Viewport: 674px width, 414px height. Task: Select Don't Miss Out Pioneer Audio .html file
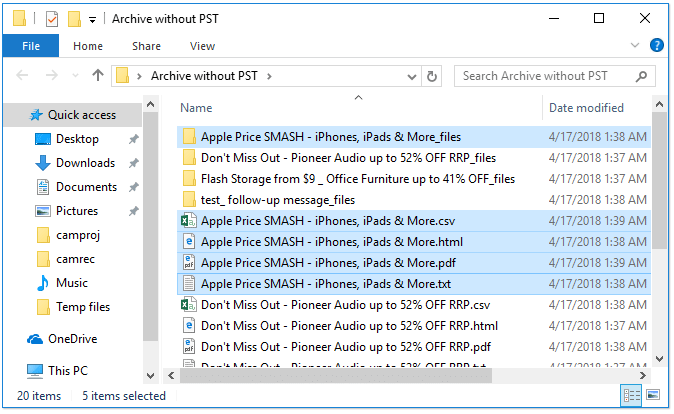point(414,326)
